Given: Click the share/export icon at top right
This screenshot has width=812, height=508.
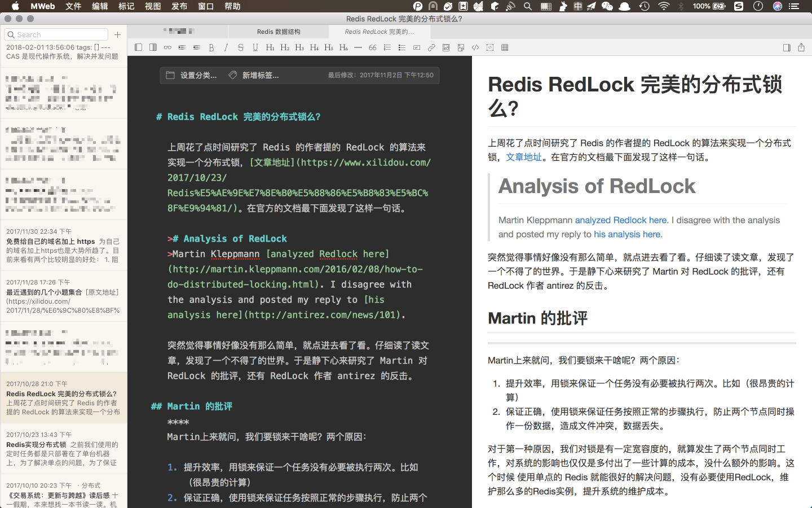Looking at the screenshot, I should 801,48.
